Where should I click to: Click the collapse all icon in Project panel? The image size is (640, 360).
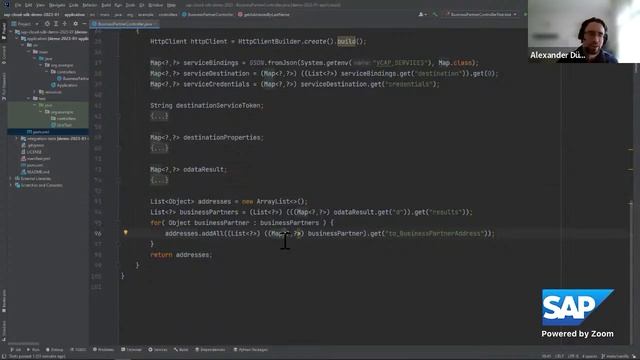pos(64,24)
